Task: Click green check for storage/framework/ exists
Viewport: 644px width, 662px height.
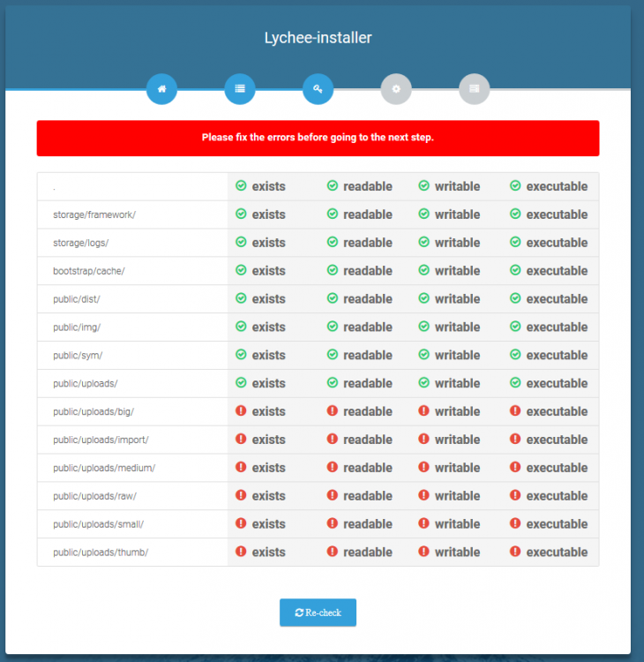Action: 241,214
